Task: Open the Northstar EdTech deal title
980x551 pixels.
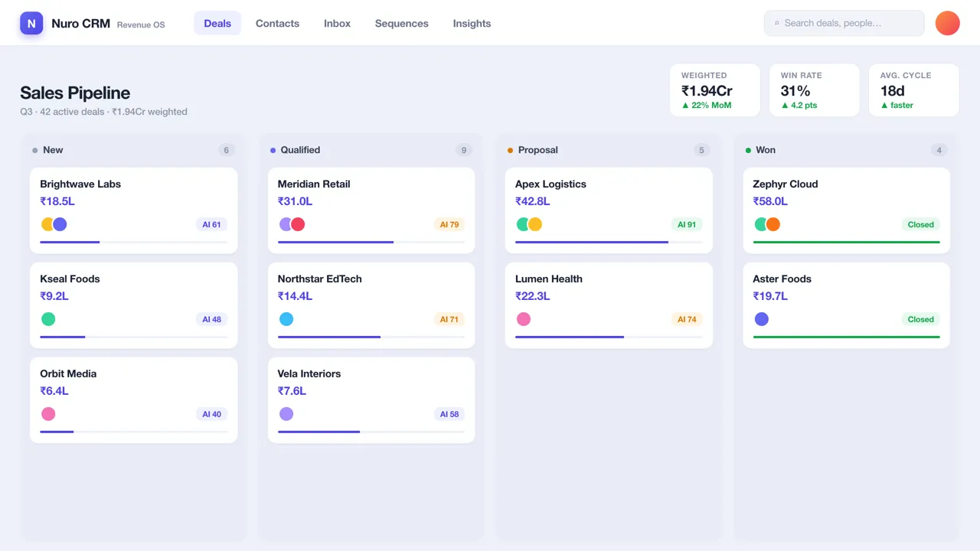Action: (320, 279)
